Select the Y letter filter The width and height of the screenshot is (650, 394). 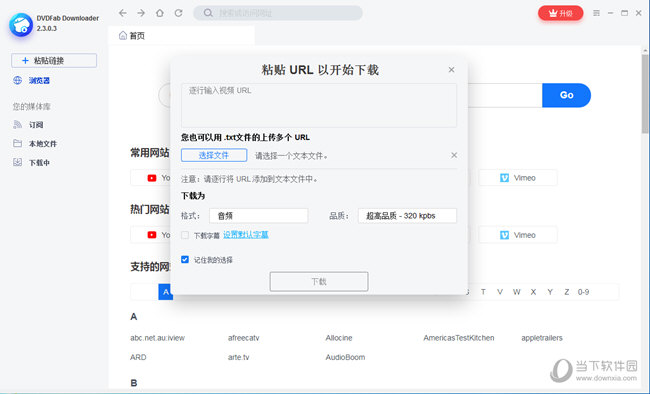point(550,292)
